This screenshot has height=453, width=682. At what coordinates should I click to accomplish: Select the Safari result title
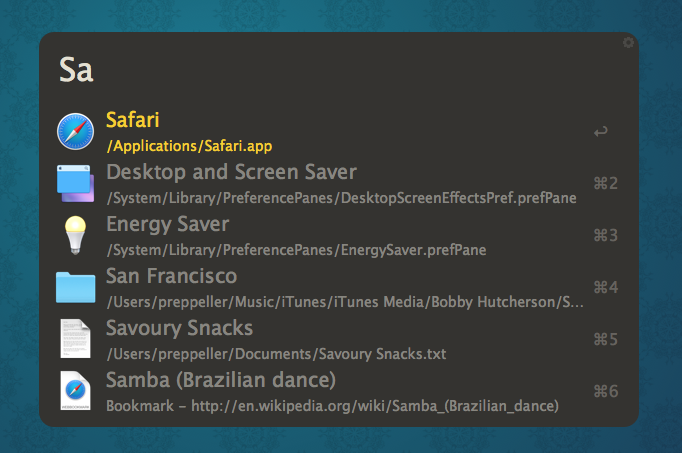133,120
